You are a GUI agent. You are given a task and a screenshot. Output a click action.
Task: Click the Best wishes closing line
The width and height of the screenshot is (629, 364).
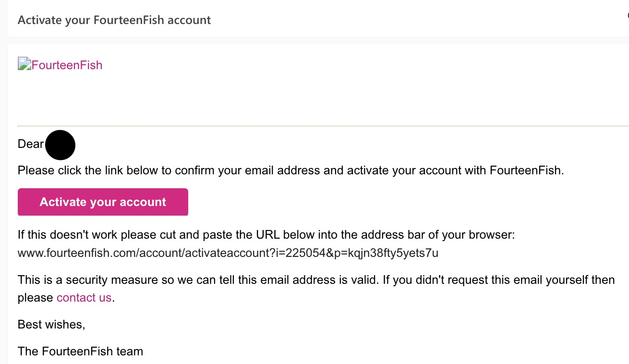(51, 325)
